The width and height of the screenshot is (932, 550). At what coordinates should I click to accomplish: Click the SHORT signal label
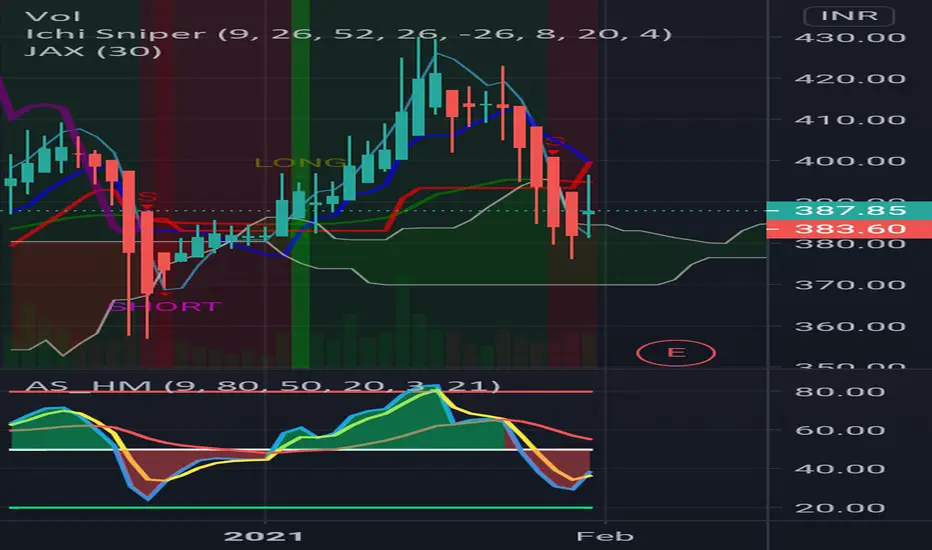tap(166, 307)
